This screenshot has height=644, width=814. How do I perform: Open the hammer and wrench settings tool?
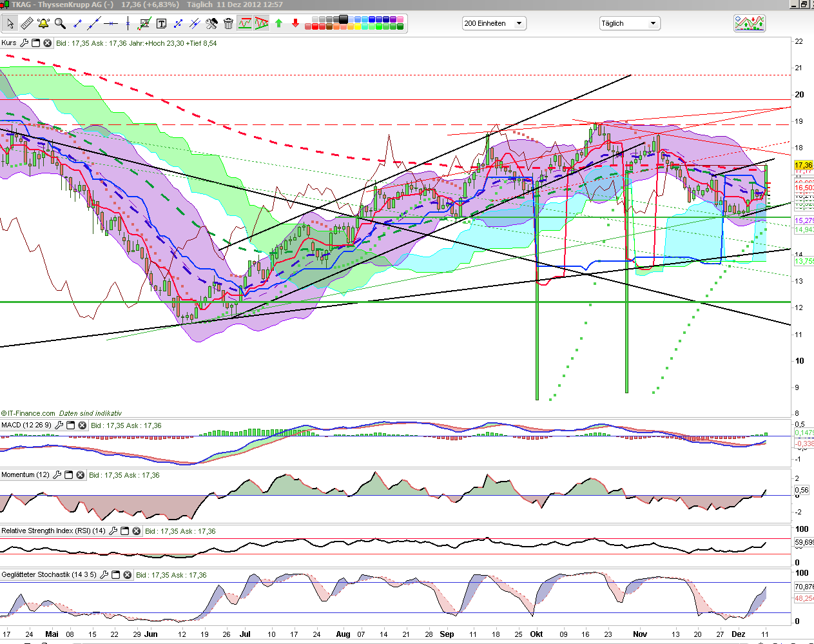[211, 23]
